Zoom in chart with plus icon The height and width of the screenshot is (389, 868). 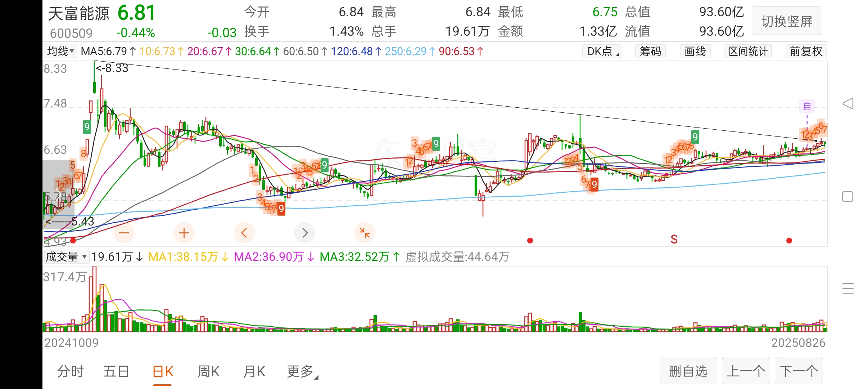tap(184, 233)
